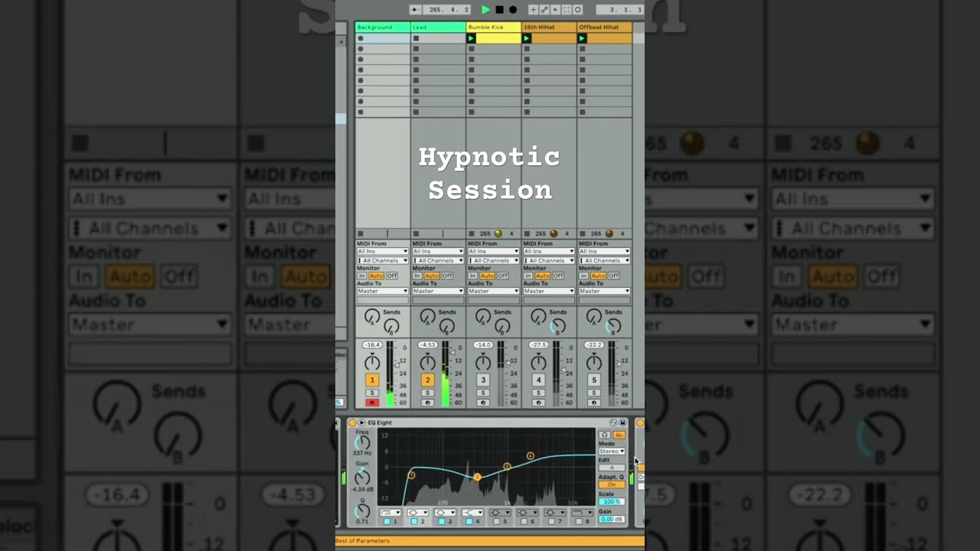Open the EQ band 1 filter type dropdown
Screen dimensions: 980x551
point(390,512)
